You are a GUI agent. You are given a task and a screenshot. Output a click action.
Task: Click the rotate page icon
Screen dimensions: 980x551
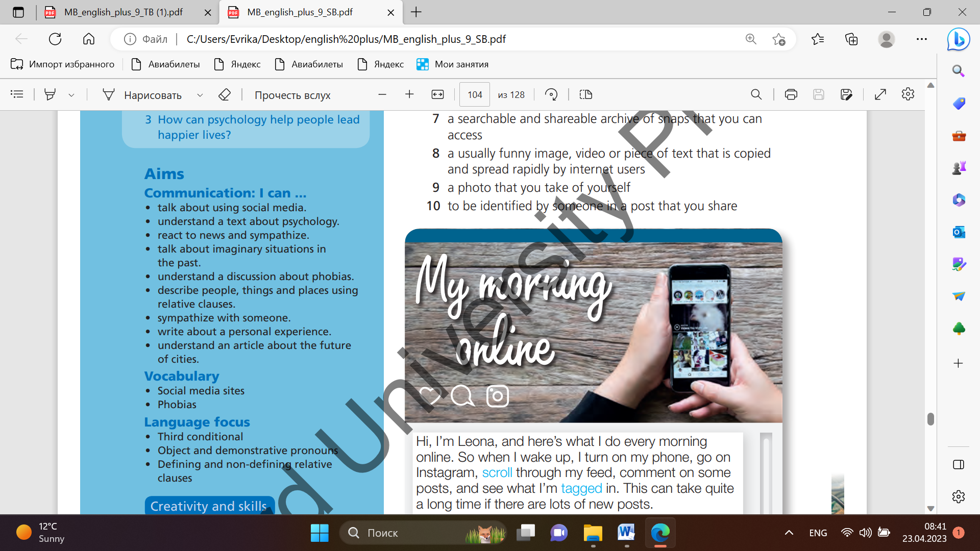pos(551,94)
